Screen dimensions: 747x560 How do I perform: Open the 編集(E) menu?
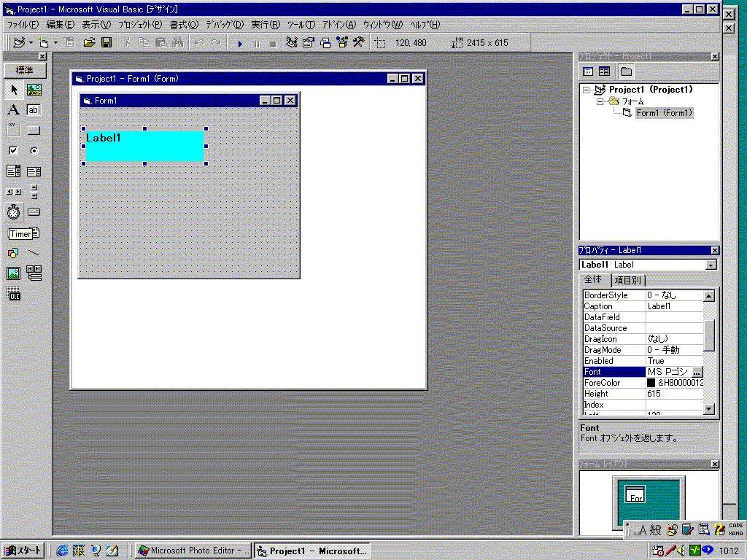point(60,25)
